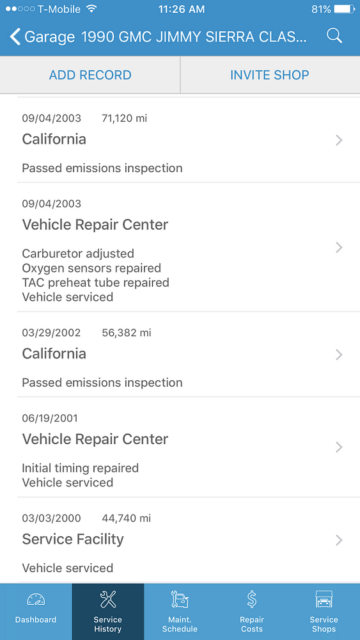Expand 06/19/2001 Vehicle Repair Center chevron
The image size is (360, 640).
pos(339,447)
